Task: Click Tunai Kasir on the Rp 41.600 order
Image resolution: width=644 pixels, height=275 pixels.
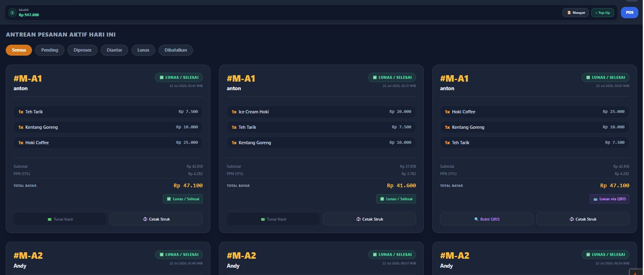Action: [x=273, y=219]
